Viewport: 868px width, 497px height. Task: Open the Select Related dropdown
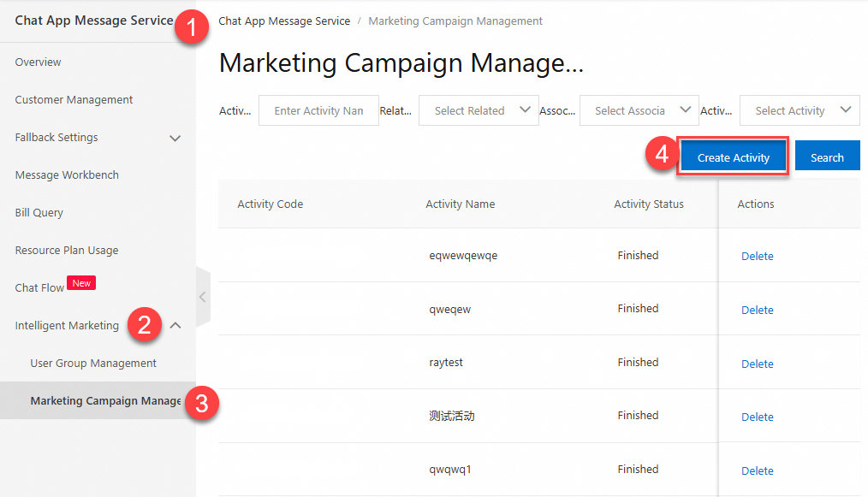(479, 110)
